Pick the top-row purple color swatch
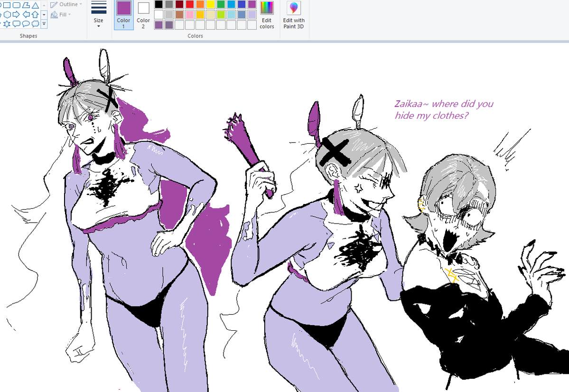This screenshot has width=569, height=392. click(252, 4)
